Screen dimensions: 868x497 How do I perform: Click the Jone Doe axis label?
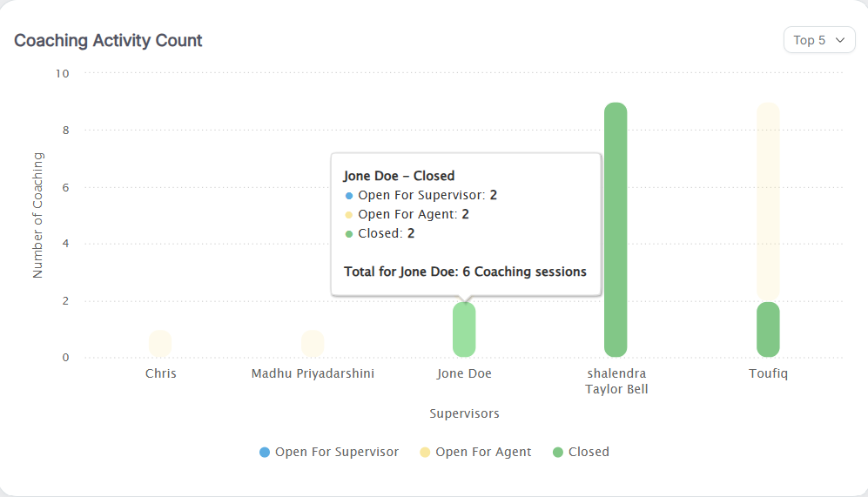(464, 373)
